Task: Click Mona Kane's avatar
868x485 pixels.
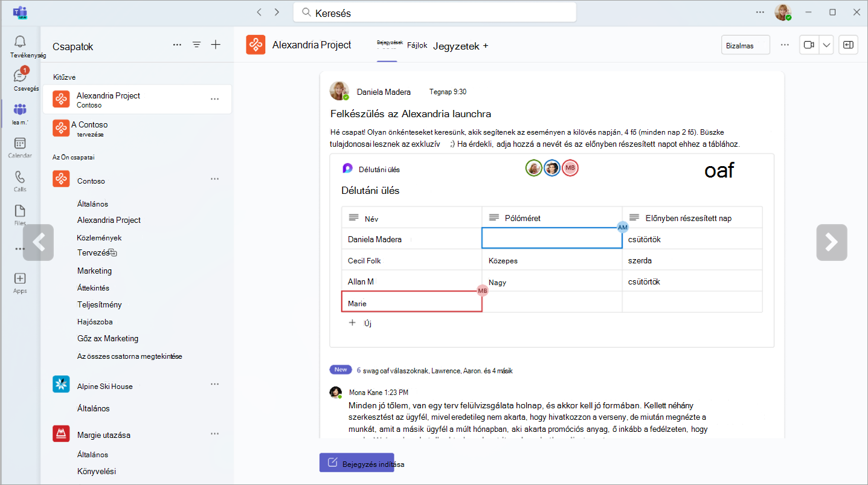Action: click(x=335, y=393)
